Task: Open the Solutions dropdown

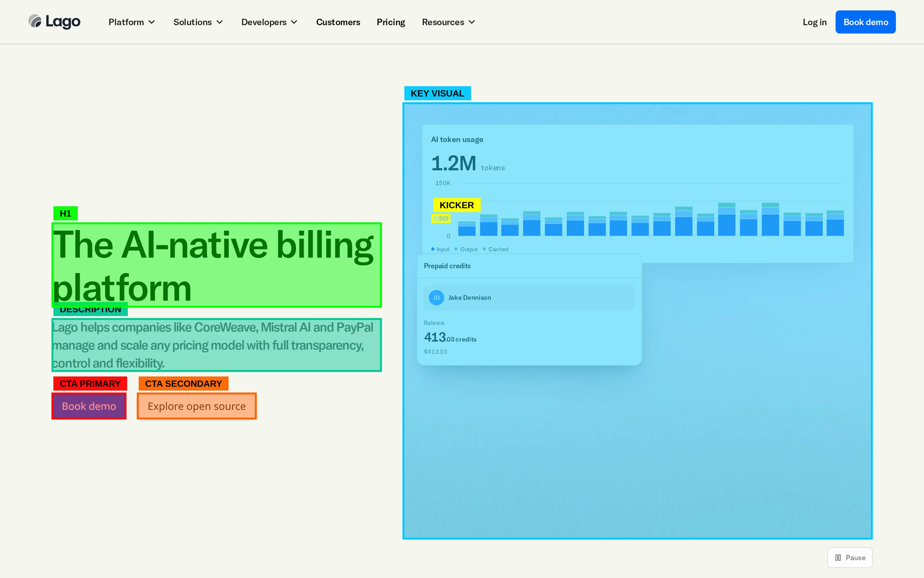Action: click(x=198, y=22)
